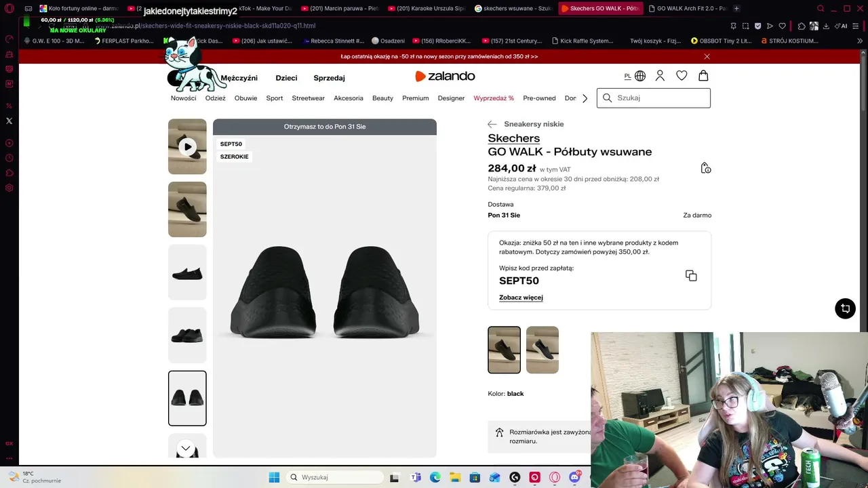868x488 pixels.
Task: Open Outlook from taskbar
Action: coord(495,477)
